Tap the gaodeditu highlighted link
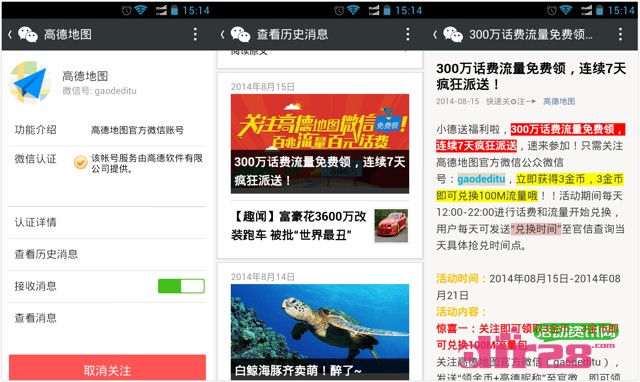This screenshot has width=640, height=382. point(481,179)
